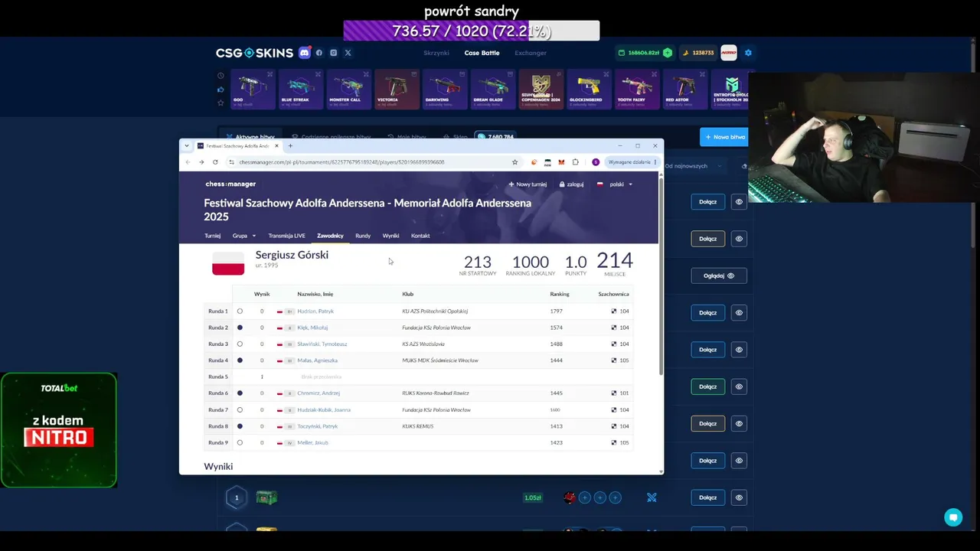The image size is (980, 551).
Task: Click the green add-funds plus icon
Action: (x=668, y=53)
